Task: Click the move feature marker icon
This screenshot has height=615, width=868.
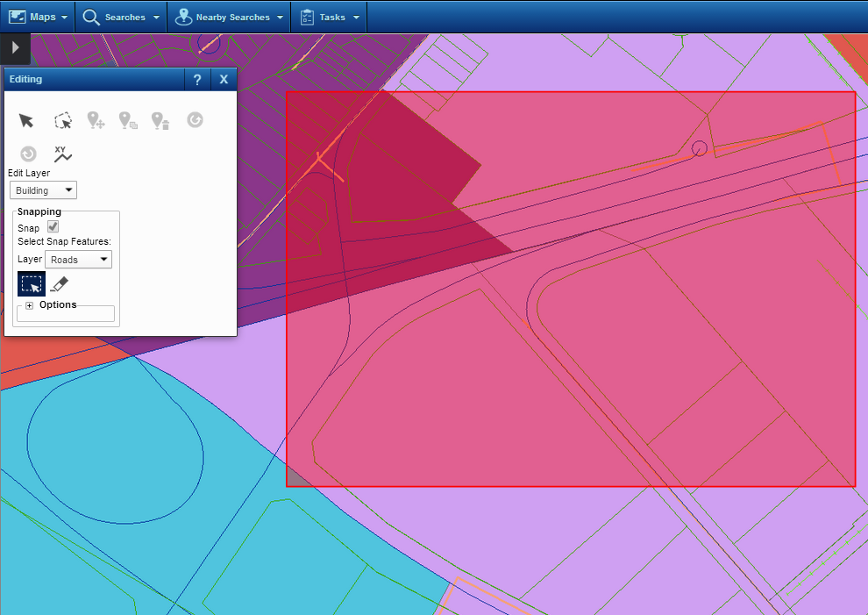Action: tap(96, 120)
